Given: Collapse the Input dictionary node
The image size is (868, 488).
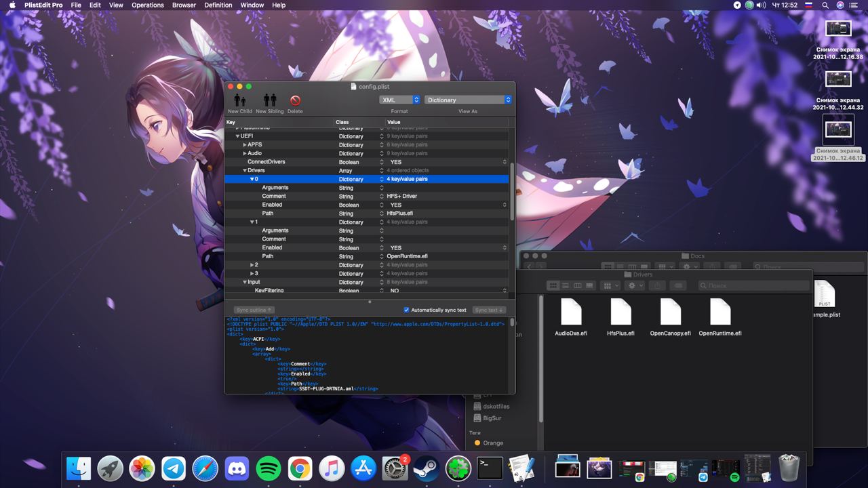Looking at the screenshot, I should click(x=245, y=282).
